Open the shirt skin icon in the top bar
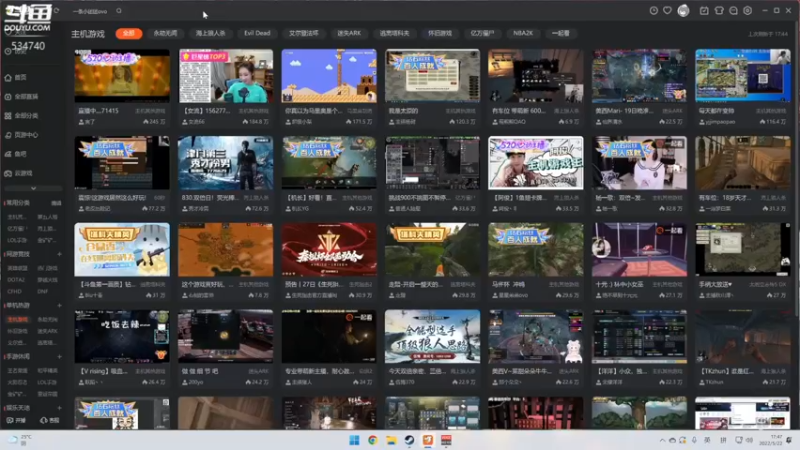This screenshot has width=800, height=450. [719, 11]
